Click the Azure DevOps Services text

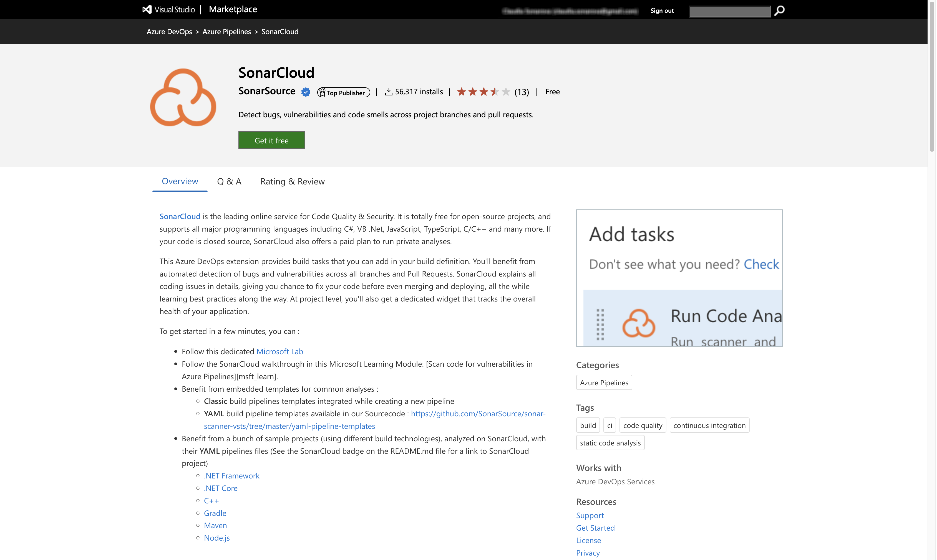[x=615, y=482]
